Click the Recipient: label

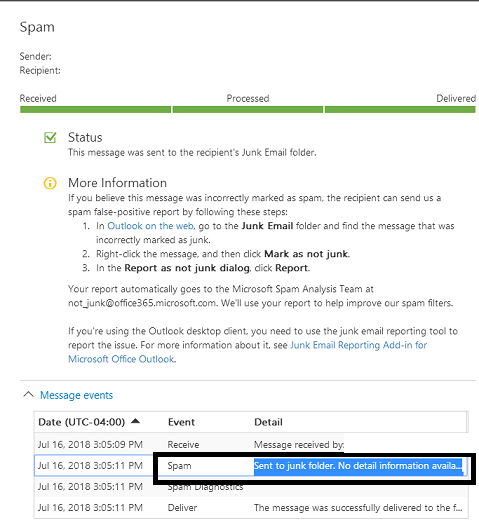[40, 71]
